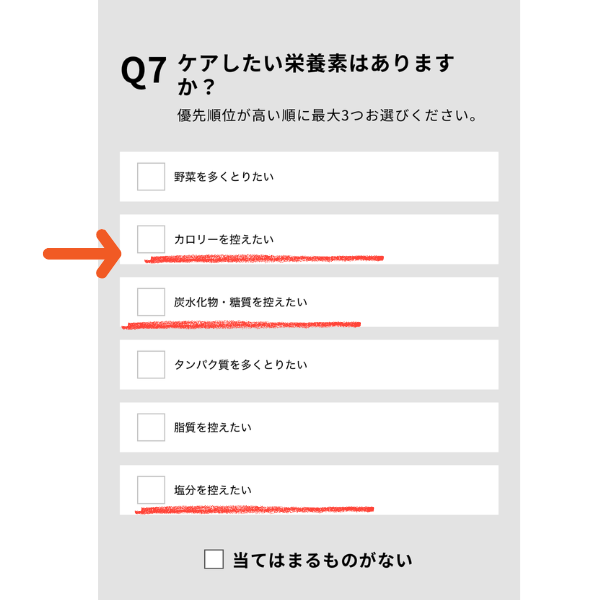Check the 脂質を控えたい checkbox
Viewport: 600px width, 600px height.
[151, 427]
